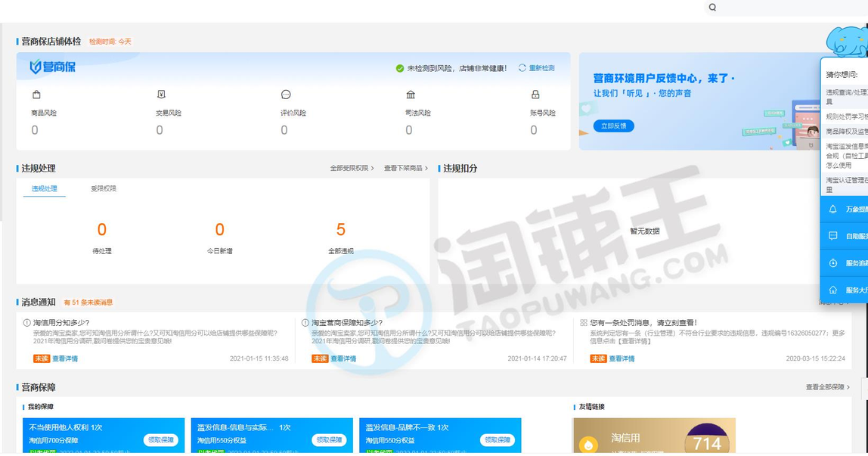Image resolution: width=868 pixels, height=456 pixels.
Task: Click the 评价风险 label
Action: click(293, 113)
